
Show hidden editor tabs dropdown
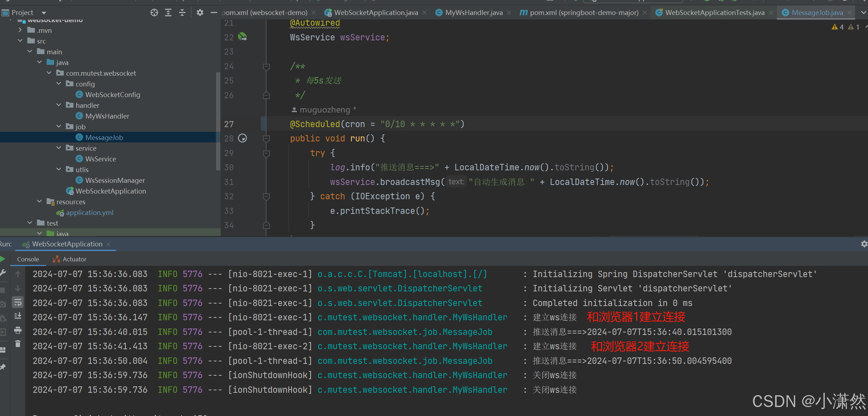(x=863, y=12)
